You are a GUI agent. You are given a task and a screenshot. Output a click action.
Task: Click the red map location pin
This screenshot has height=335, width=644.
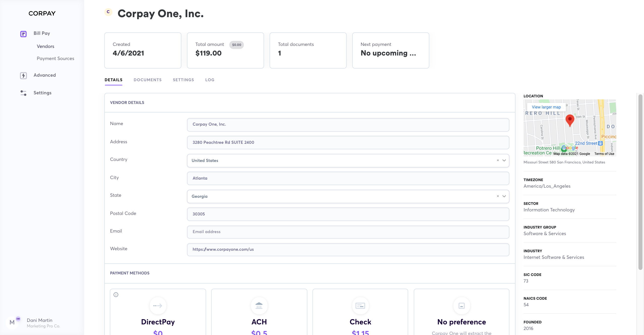[570, 120]
